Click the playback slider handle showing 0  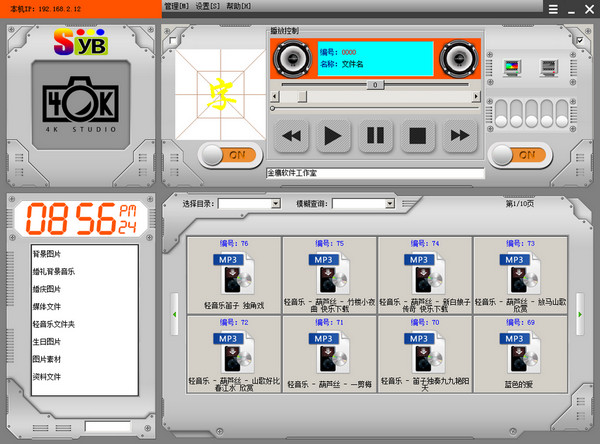tap(376, 85)
